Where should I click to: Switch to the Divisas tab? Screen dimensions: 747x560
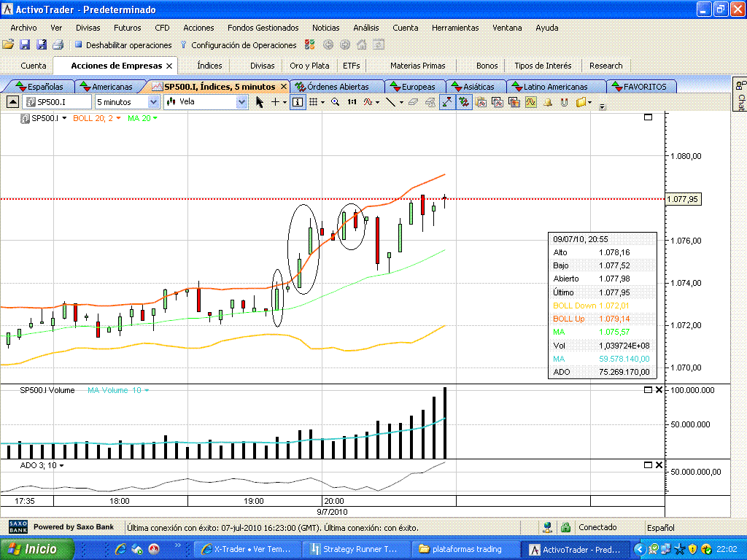pos(262,66)
